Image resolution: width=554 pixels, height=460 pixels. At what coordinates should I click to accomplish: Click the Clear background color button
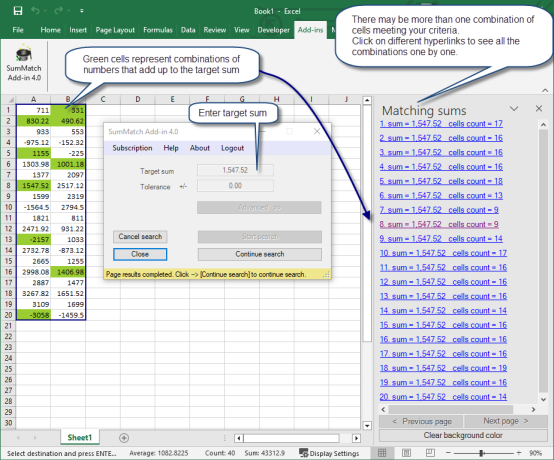463,435
